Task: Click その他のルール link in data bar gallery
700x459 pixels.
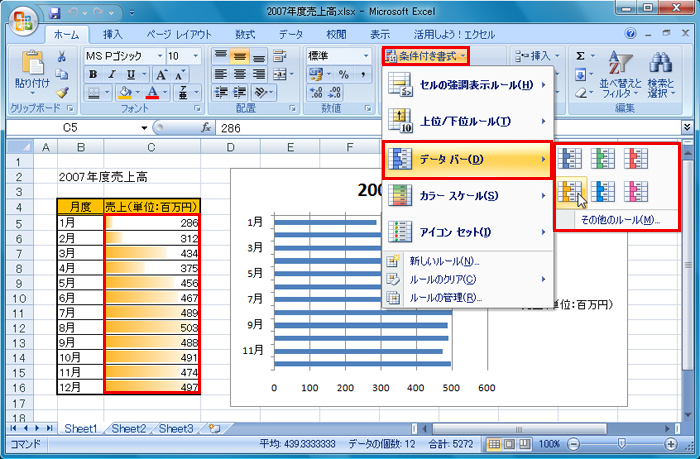Action: (x=620, y=220)
